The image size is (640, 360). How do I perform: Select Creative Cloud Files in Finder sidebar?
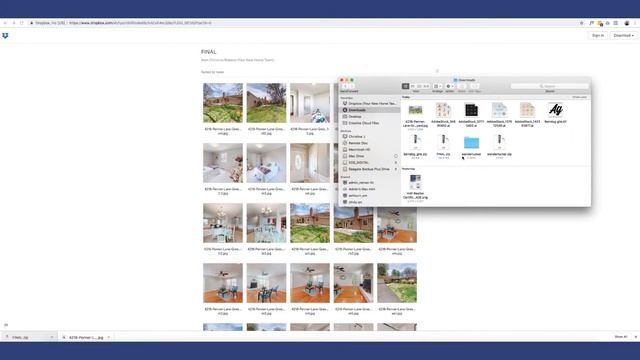[369, 123]
